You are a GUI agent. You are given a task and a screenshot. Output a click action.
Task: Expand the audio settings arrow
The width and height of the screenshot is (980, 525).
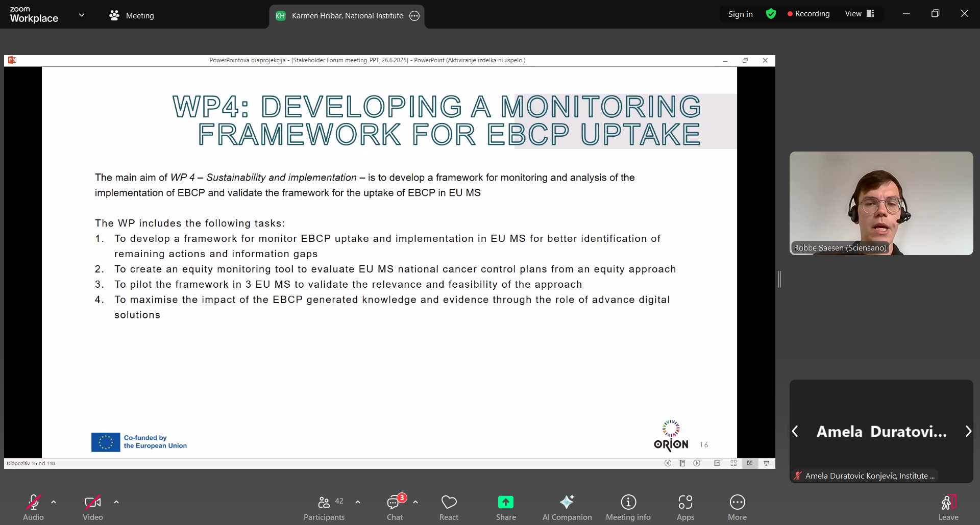pos(54,502)
